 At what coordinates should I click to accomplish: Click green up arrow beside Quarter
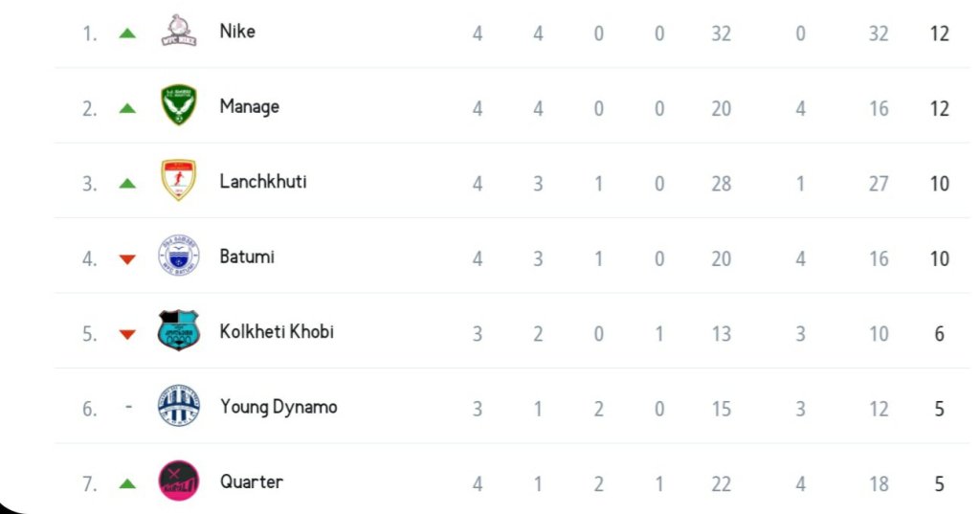point(127,483)
